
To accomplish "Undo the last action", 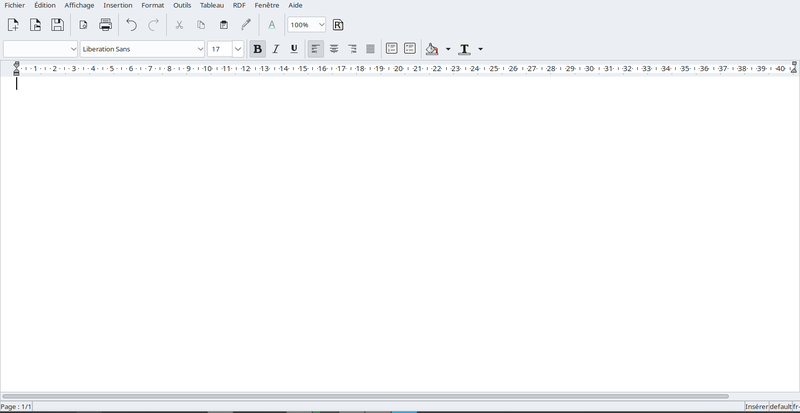I will coord(131,25).
